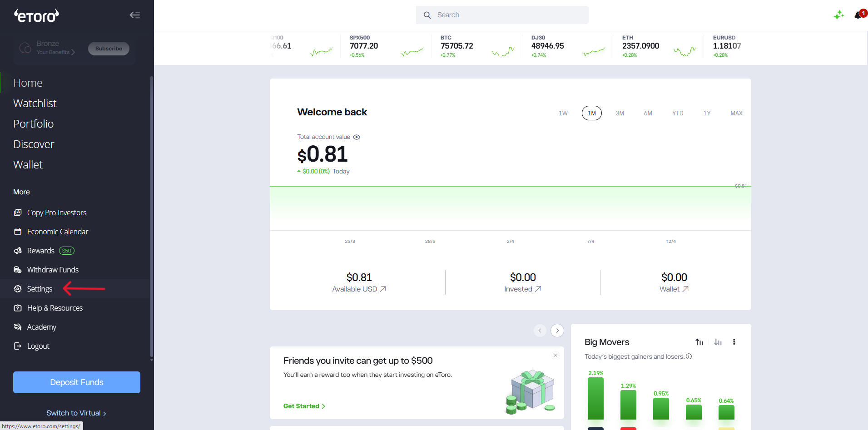Image resolution: width=868 pixels, height=430 pixels.
Task: Click the Deposit Funds button
Action: pos(77,382)
